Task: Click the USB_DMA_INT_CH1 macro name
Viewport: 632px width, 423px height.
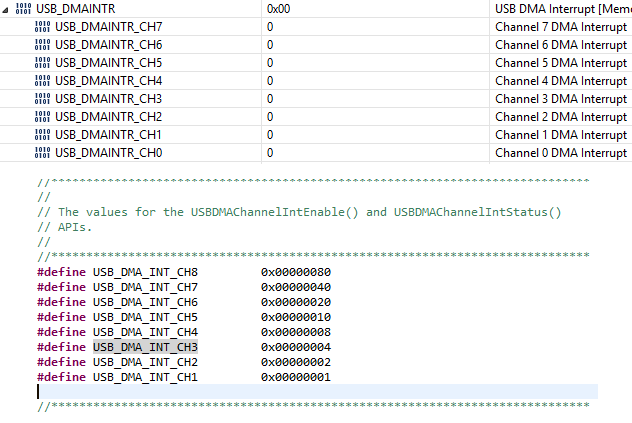Action: click(x=146, y=377)
